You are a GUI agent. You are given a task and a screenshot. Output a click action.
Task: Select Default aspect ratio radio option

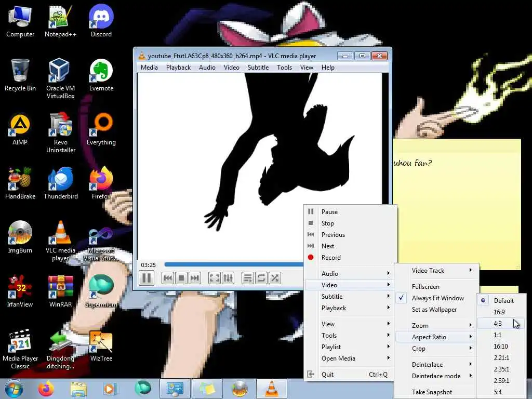tap(501, 300)
